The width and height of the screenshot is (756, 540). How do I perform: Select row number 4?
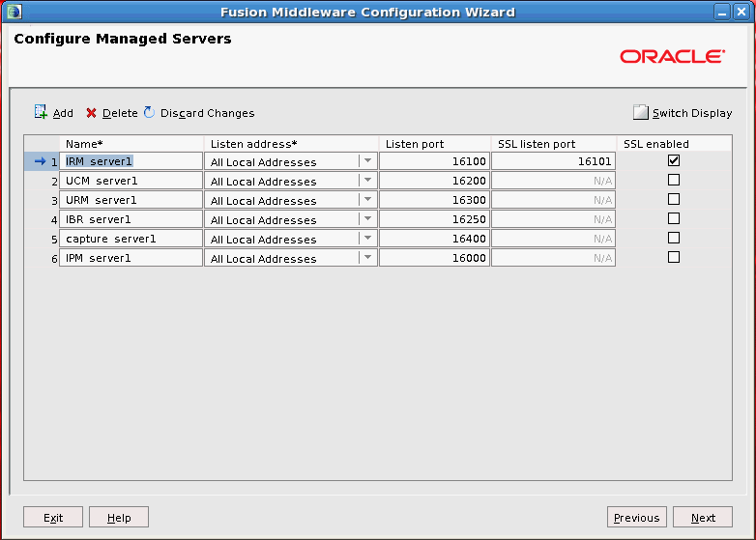point(42,219)
